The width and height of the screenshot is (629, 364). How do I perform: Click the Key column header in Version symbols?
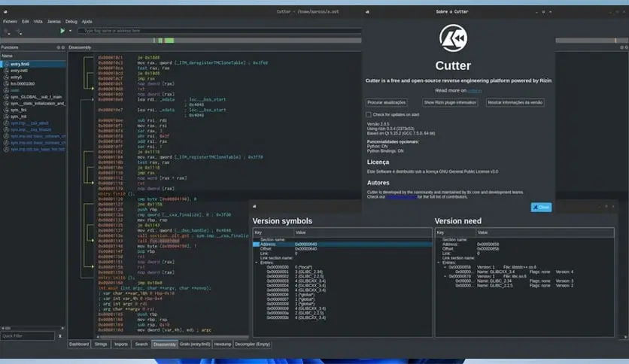coord(273,232)
